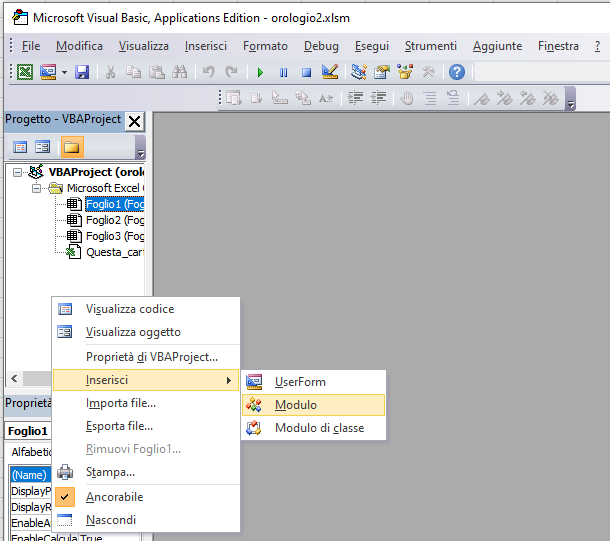Click the Complete Word A-arrow icon

click(x=326, y=98)
